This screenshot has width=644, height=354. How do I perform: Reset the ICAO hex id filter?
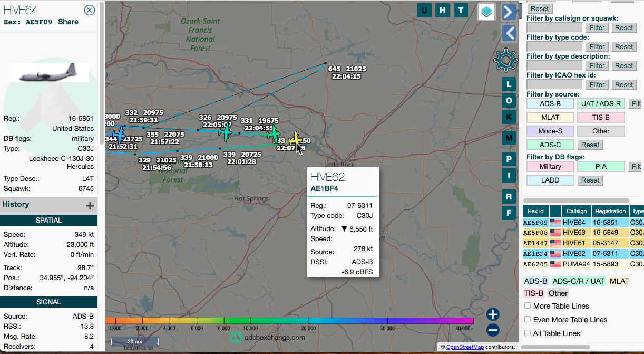click(624, 84)
